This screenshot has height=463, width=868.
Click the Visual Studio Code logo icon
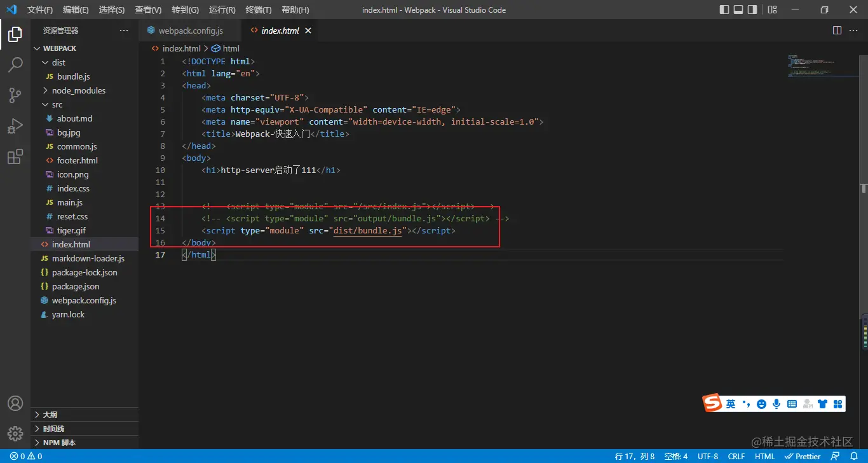(x=11, y=10)
